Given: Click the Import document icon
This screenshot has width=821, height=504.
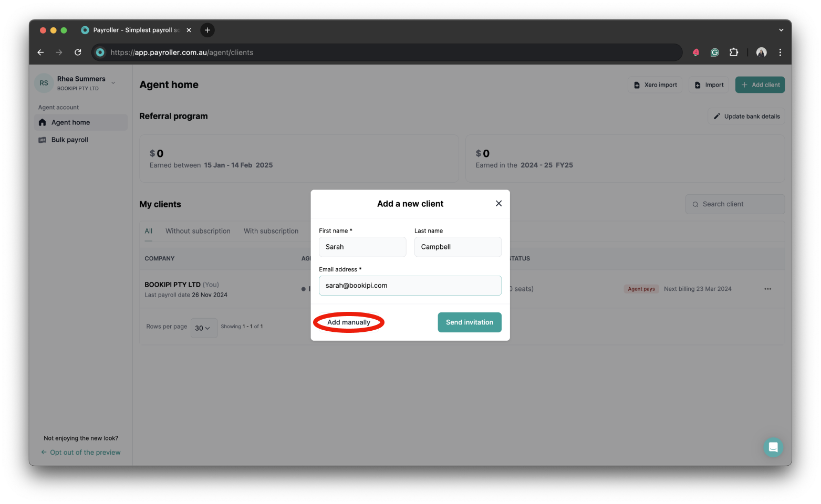Looking at the screenshot, I should pyautogui.click(x=698, y=85).
